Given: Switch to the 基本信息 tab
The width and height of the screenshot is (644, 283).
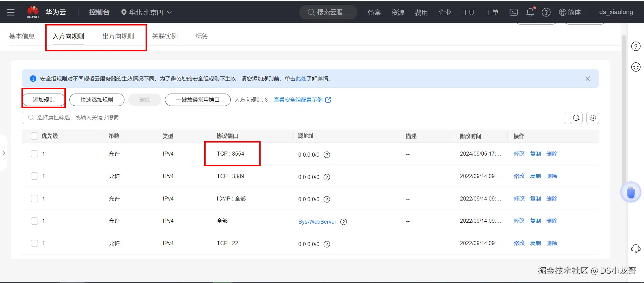Looking at the screenshot, I should (x=22, y=36).
